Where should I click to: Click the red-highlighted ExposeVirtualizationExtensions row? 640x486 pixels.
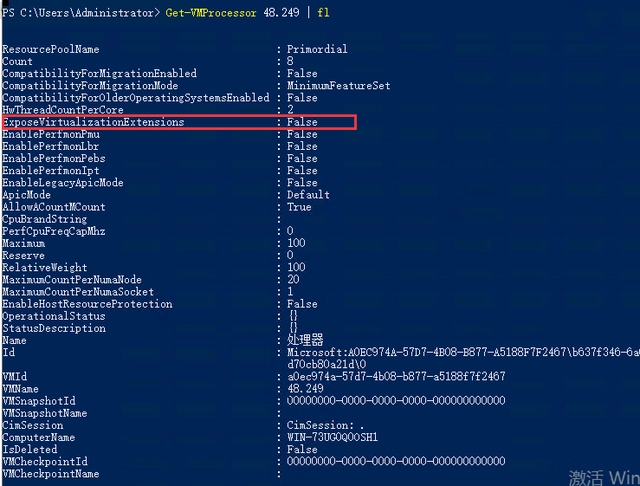178,122
